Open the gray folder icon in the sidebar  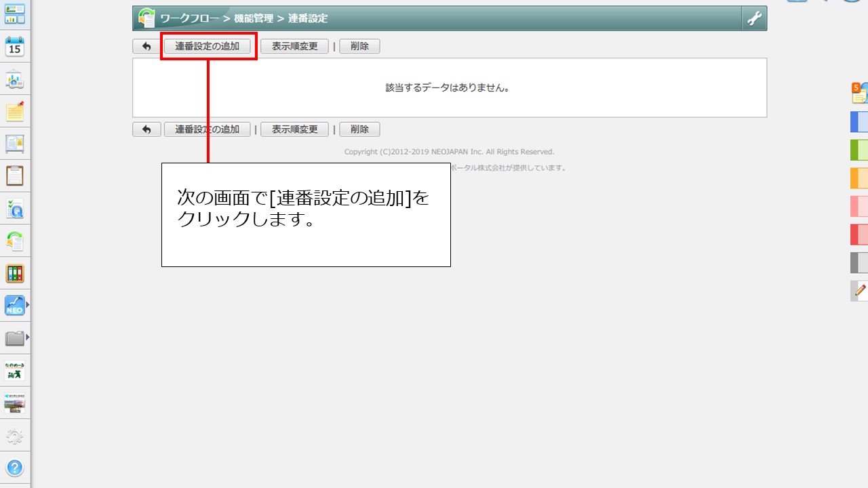tap(15, 338)
